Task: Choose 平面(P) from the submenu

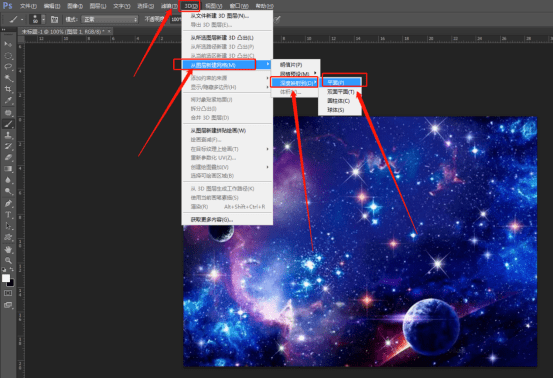Action: coord(340,82)
